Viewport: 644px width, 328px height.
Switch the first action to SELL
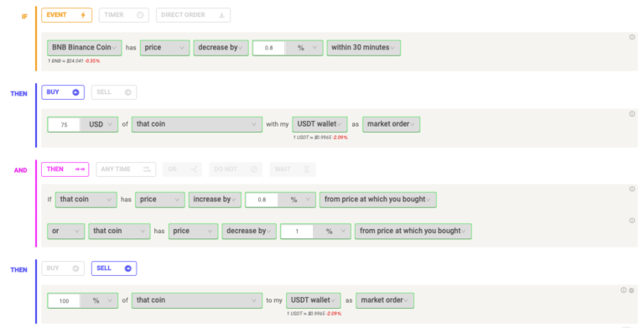point(114,92)
